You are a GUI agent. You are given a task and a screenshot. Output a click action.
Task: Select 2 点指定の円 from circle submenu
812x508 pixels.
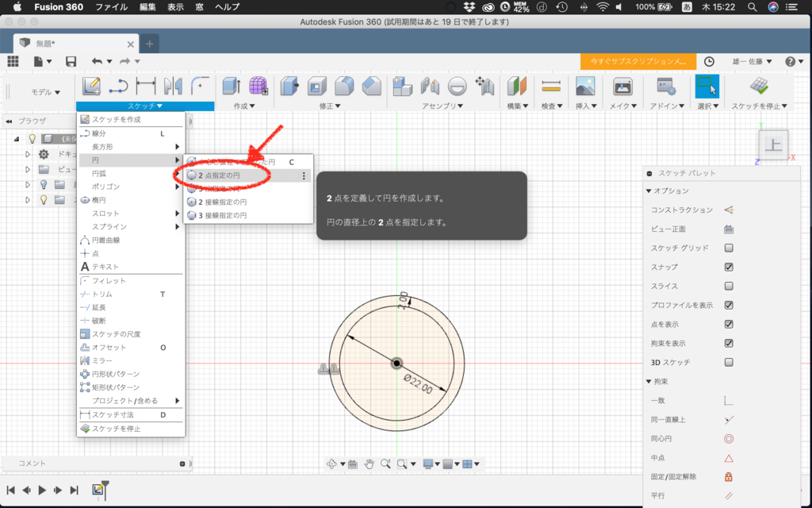(x=248, y=175)
